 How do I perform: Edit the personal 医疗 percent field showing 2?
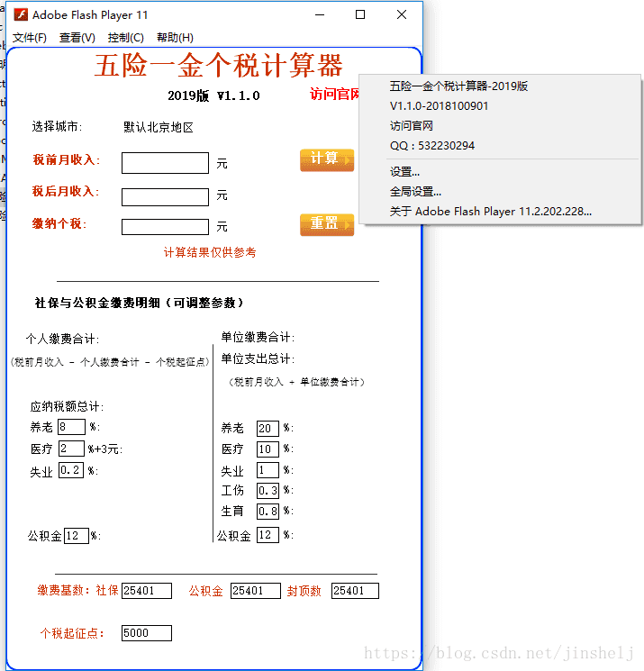point(71,449)
